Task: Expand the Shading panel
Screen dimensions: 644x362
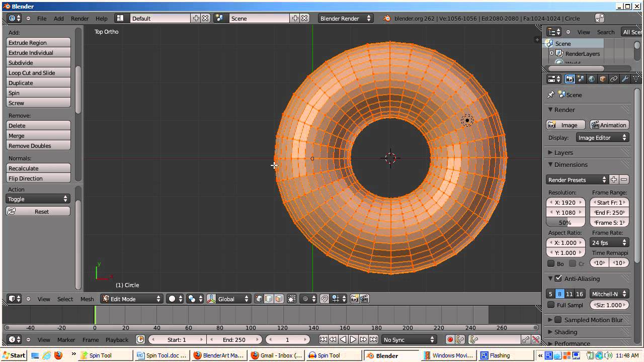Action: tap(551, 332)
